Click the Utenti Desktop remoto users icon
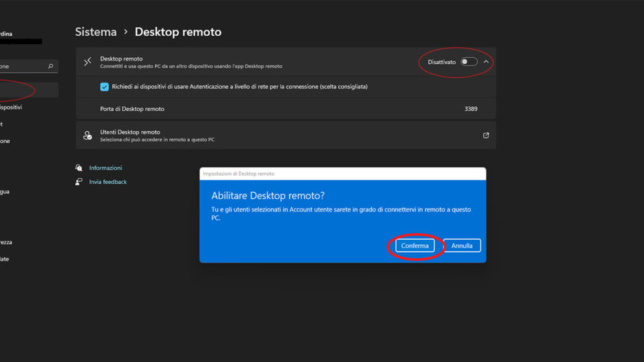The width and height of the screenshot is (644, 362). (88, 135)
